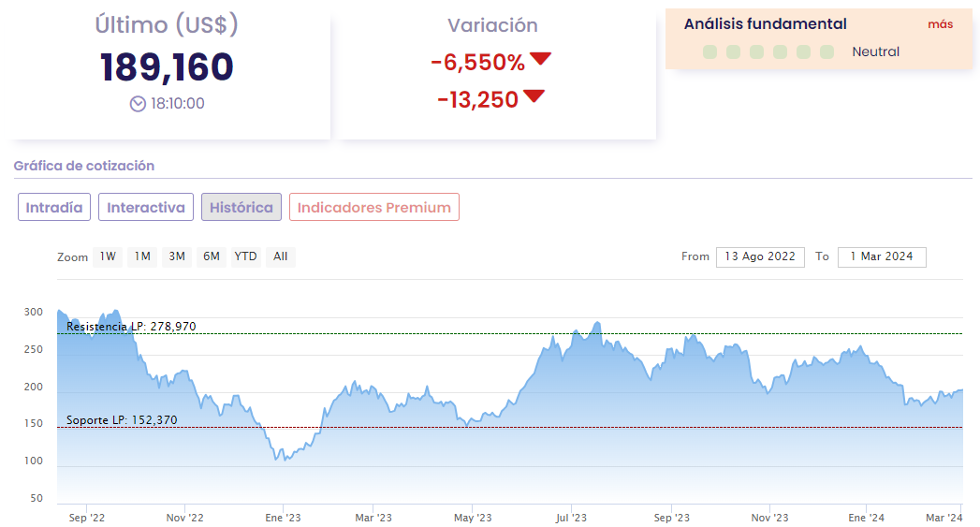Click the red down arrow next to -13,250
The height and width of the screenshot is (527, 980).
coord(534,95)
